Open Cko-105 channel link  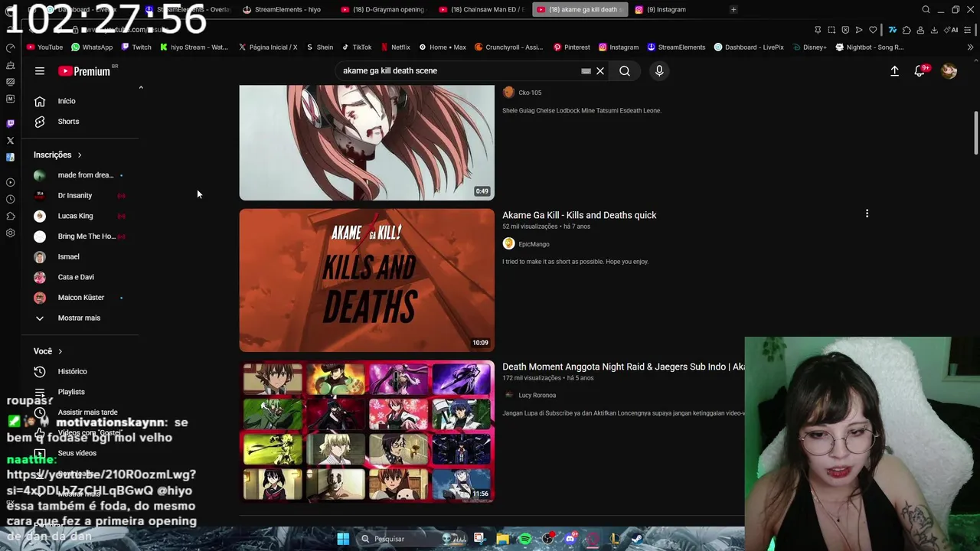530,93
